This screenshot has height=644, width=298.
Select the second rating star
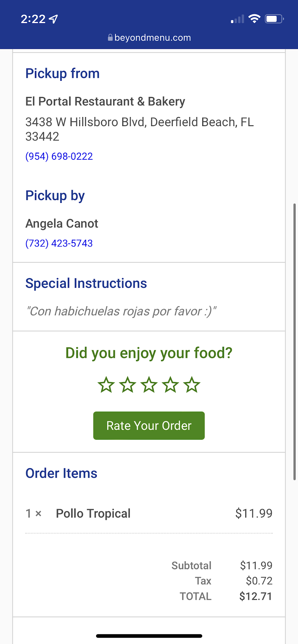tap(128, 385)
